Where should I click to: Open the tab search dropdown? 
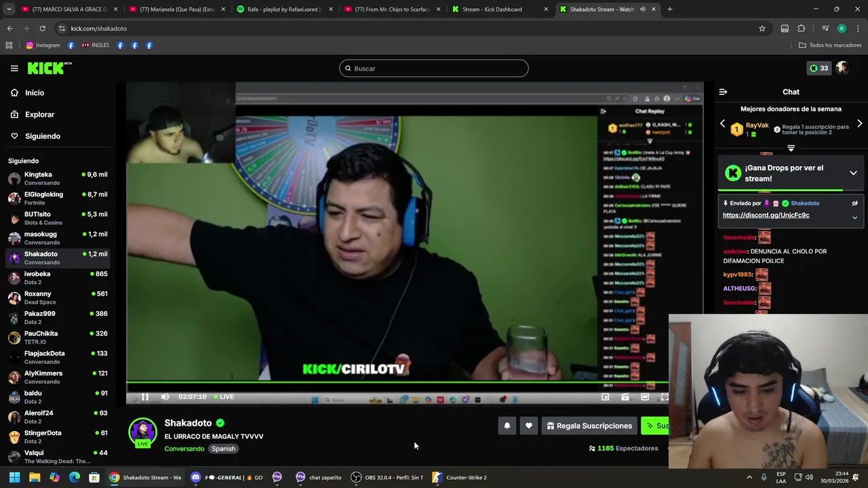coord(9,9)
